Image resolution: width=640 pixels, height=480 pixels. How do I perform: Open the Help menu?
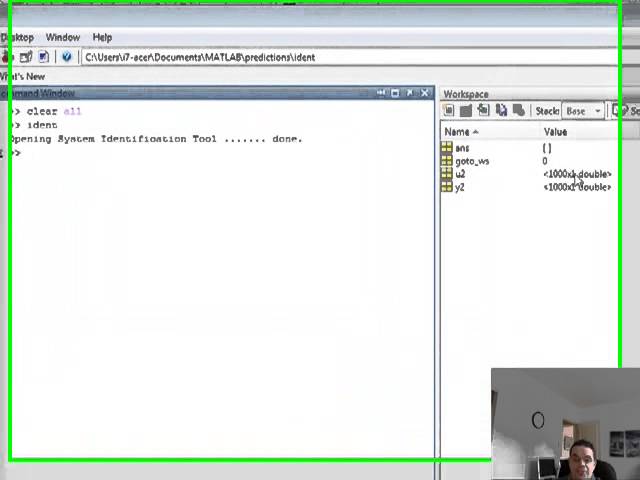pyautogui.click(x=102, y=38)
